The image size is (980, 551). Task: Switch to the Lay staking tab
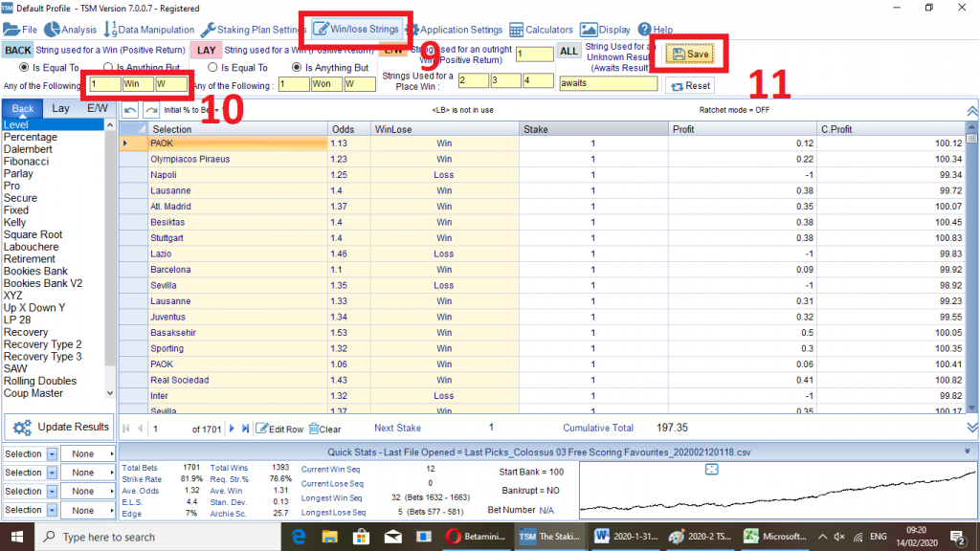(60, 109)
